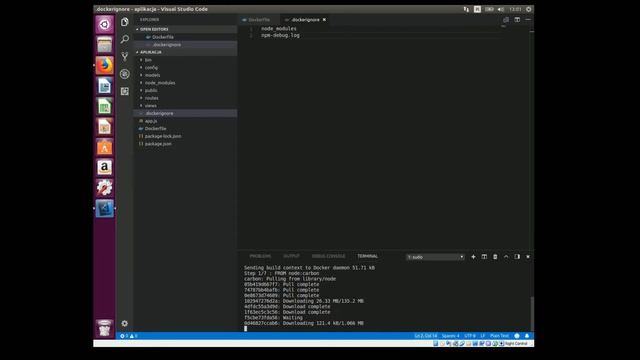Change indentation via Spaces: 4

point(450,336)
